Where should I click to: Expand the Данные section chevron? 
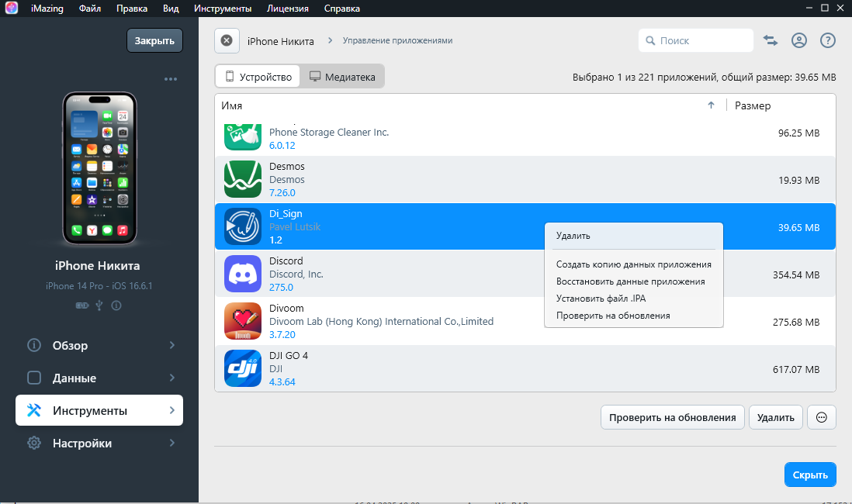[171, 378]
